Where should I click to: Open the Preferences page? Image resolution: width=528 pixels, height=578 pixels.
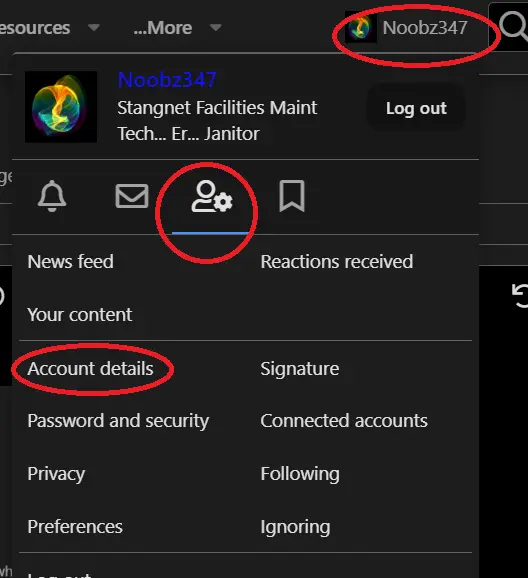coord(75,526)
